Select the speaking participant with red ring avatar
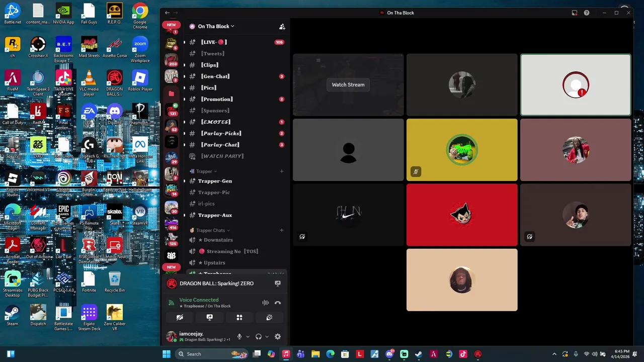644x362 pixels. pos(576,85)
